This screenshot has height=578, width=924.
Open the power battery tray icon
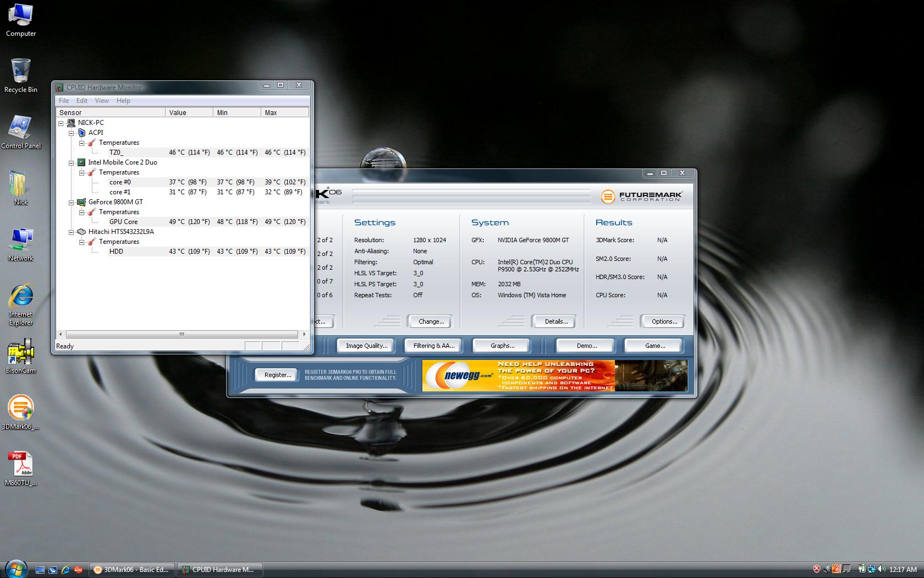[x=862, y=569]
